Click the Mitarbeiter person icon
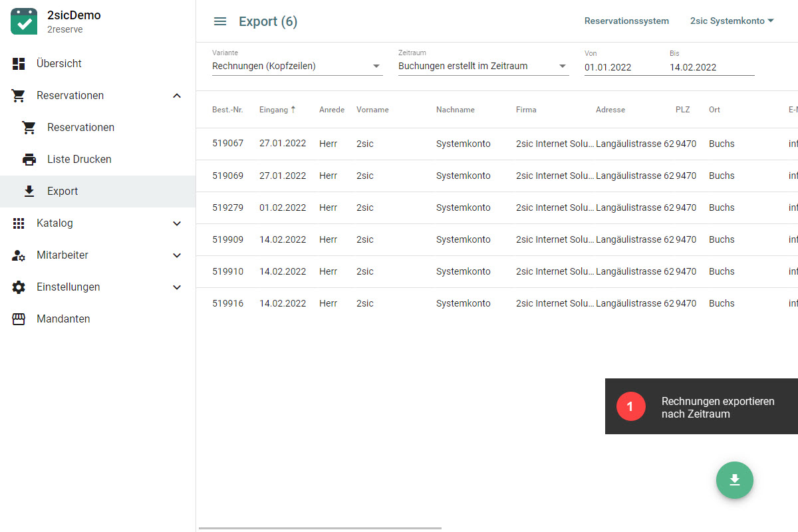Viewport: 798px width, 532px height. 19,255
